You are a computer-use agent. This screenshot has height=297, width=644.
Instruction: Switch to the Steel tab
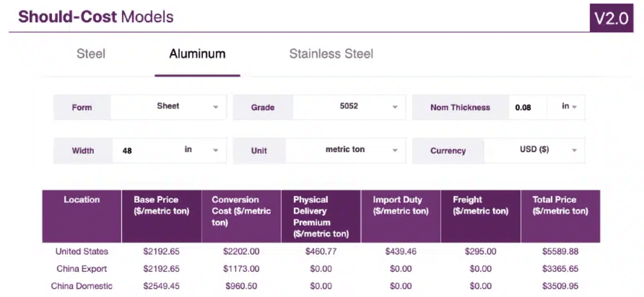(x=91, y=54)
